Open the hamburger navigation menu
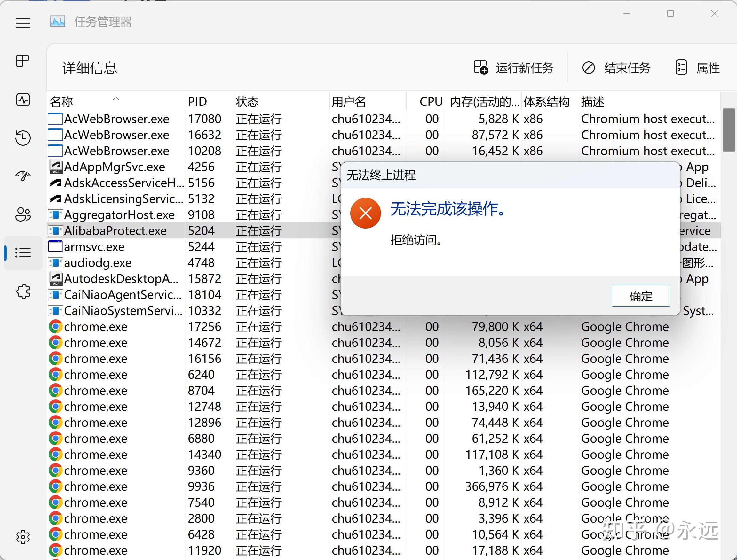This screenshot has width=737, height=560. pyautogui.click(x=23, y=23)
